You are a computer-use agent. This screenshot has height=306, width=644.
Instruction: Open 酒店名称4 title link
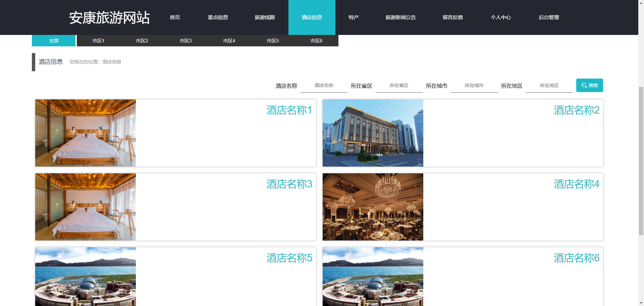tap(577, 184)
